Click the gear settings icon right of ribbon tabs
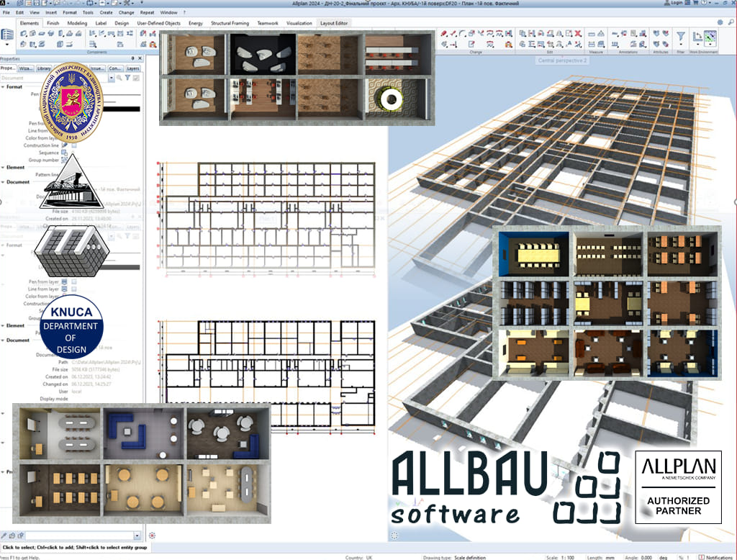This screenshot has height=560, width=737. pos(720,22)
